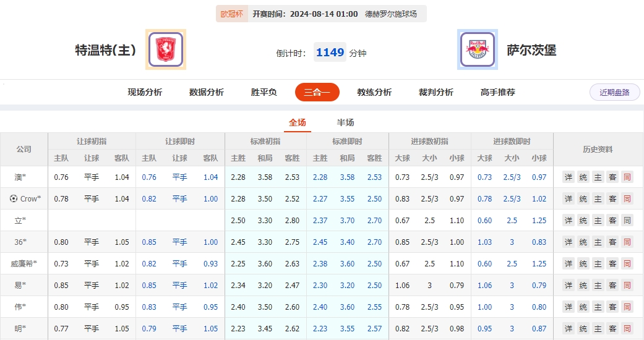Image resolution: width=644 pixels, height=340 pixels.
Task: Click the Red Bull Salzburg team crest
Action: [477, 49]
